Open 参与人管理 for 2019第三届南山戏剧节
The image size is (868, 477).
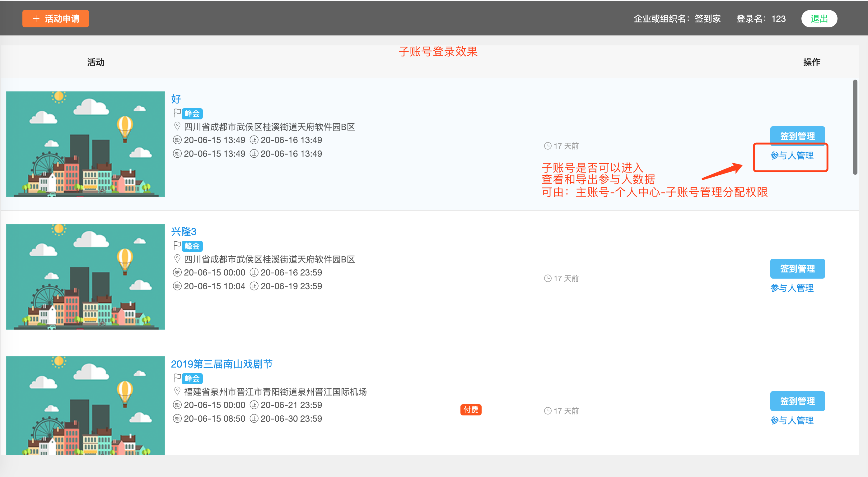click(792, 420)
